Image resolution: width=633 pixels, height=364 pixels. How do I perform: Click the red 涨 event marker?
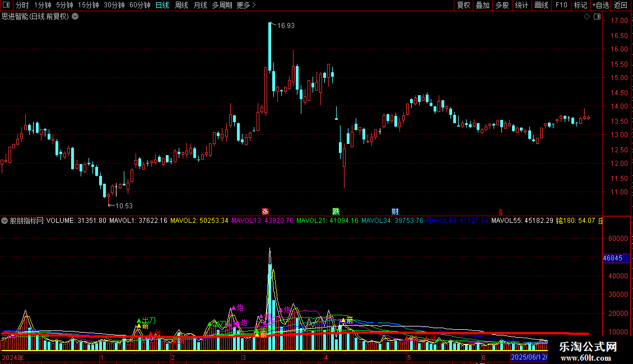pos(265,212)
